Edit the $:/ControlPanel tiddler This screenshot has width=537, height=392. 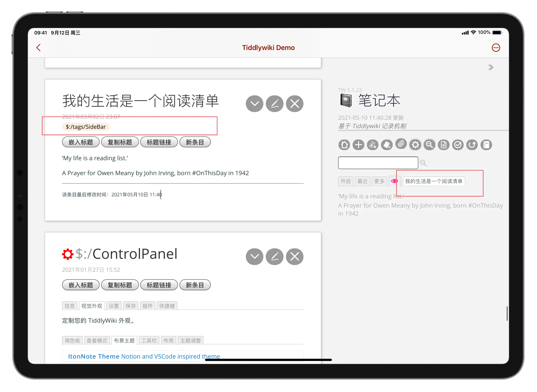click(274, 257)
